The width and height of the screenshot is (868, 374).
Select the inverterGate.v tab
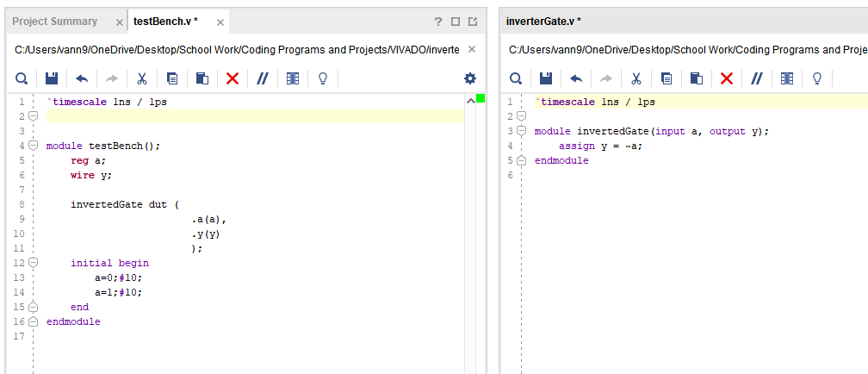[543, 21]
